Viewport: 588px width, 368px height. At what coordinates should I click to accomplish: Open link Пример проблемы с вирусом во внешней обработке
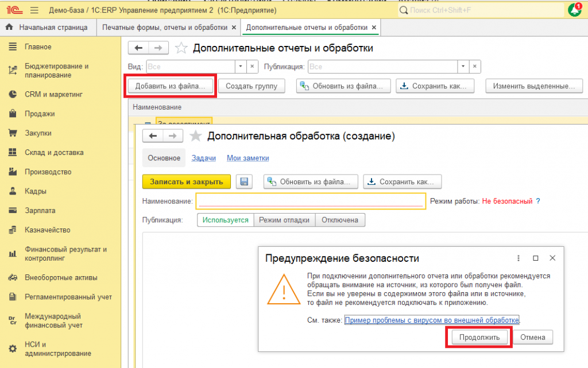tap(432, 320)
